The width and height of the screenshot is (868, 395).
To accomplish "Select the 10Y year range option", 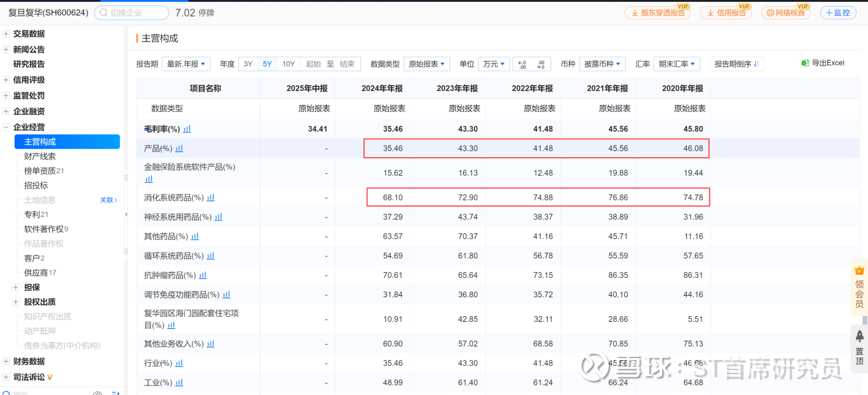I will click(x=288, y=64).
